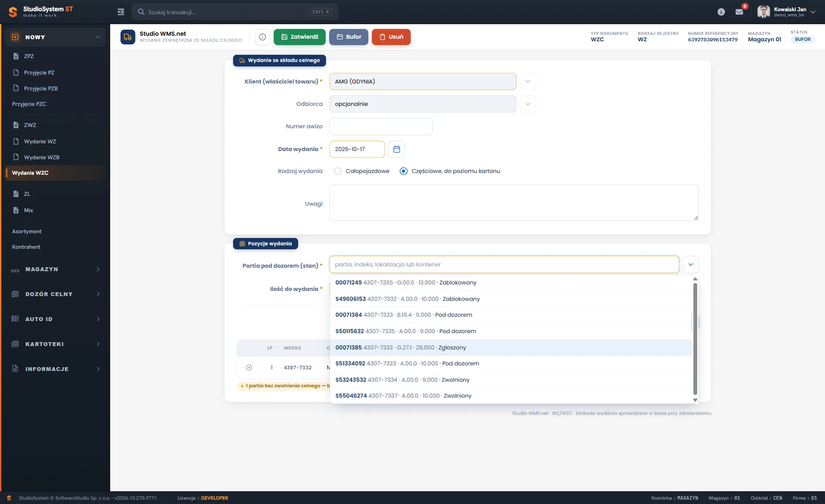Go to Przyjęcie PZB menu item
This screenshot has width=825, height=504.
point(41,89)
